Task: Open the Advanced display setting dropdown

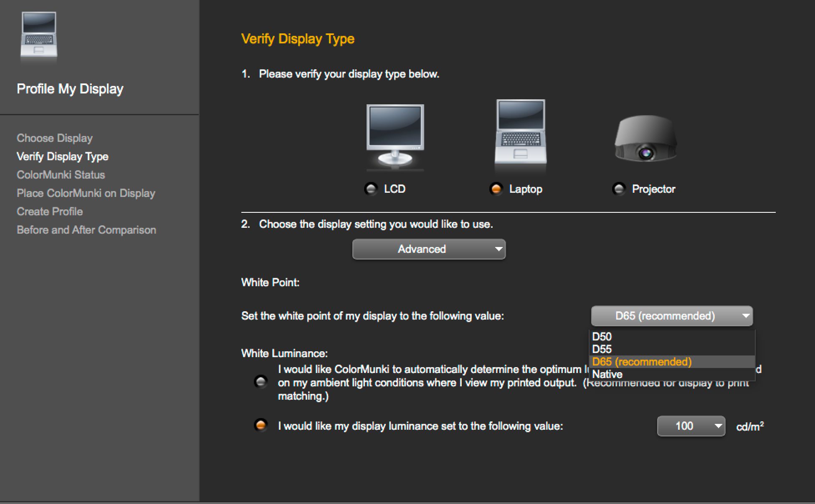Action: tap(429, 249)
